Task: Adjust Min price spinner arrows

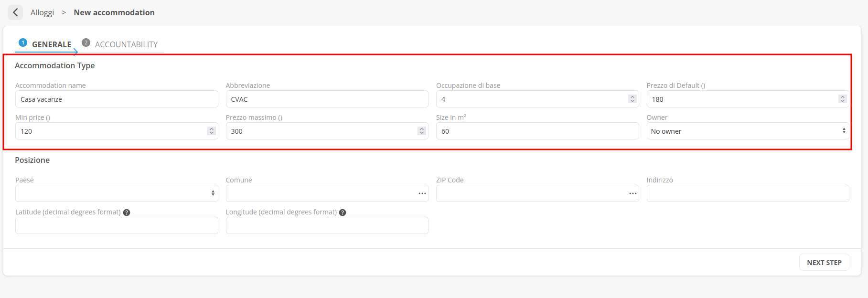Action: pyautogui.click(x=211, y=131)
